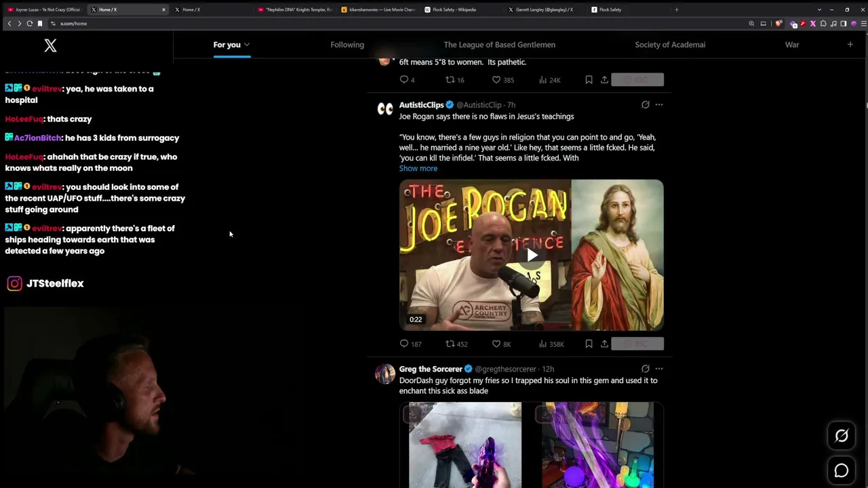Screen dimensions: 868x488
Task: Go forward in the browser
Action: click(19, 24)
